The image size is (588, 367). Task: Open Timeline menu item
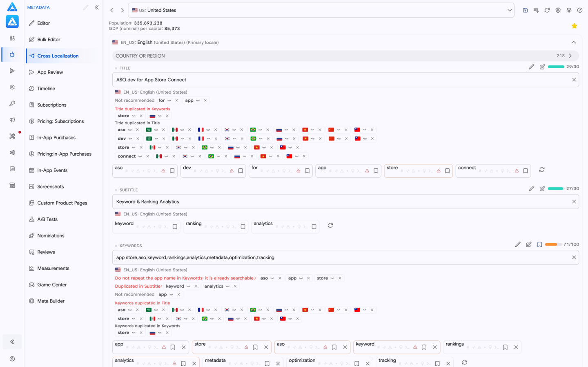click(46, 89)
